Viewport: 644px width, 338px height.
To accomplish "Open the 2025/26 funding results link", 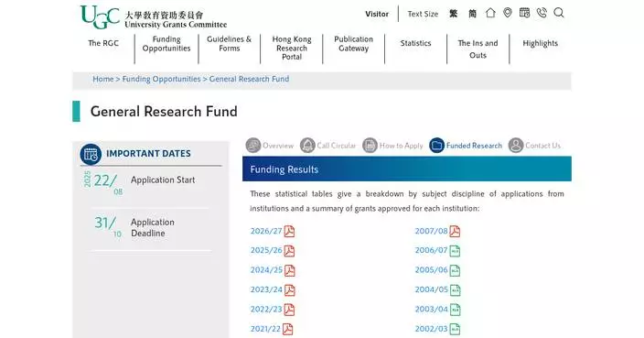I will tap(266, 251).
